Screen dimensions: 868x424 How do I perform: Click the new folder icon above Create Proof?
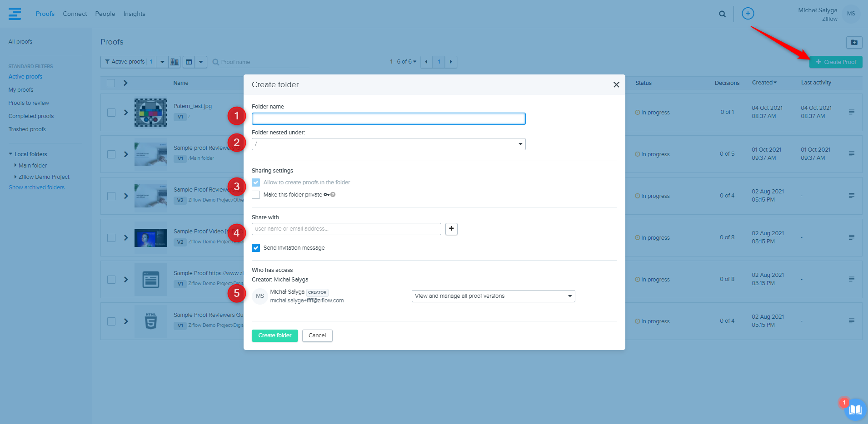click(x=854, y=42)
